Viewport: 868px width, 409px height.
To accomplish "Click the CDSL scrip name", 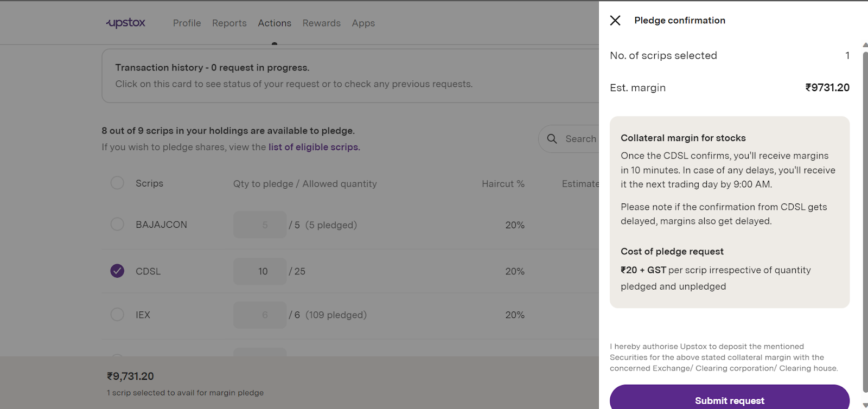I will pos(148,271).
